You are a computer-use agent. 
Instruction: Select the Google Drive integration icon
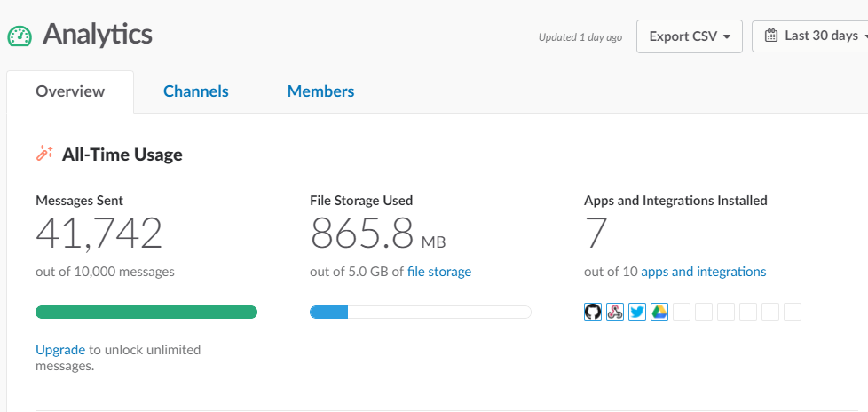(659, 312)
